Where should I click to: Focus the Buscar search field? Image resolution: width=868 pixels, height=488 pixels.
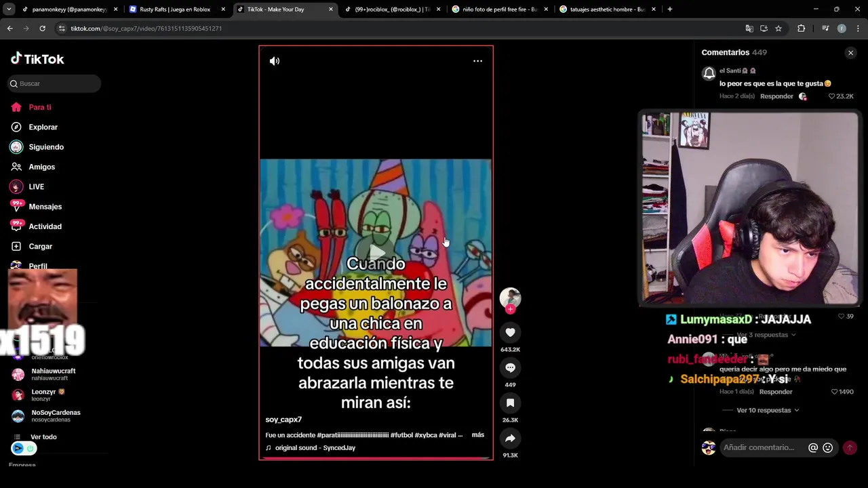pyautogui.click(x=54, y=83)
